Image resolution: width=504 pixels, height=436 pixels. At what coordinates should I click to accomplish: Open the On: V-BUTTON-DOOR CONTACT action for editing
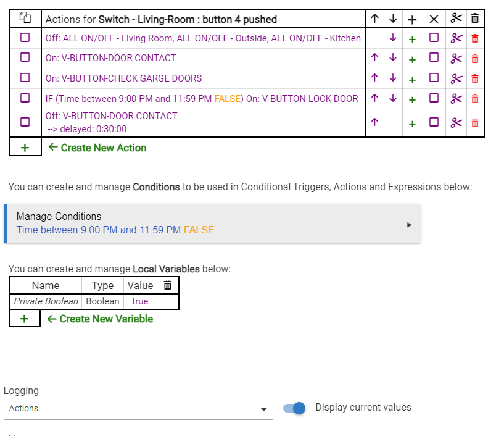(x=110, y=58)
